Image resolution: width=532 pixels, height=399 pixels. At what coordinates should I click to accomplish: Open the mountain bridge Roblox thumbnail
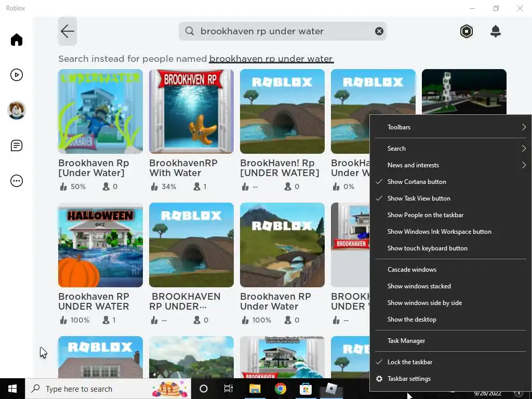click(x=282, y=245)
